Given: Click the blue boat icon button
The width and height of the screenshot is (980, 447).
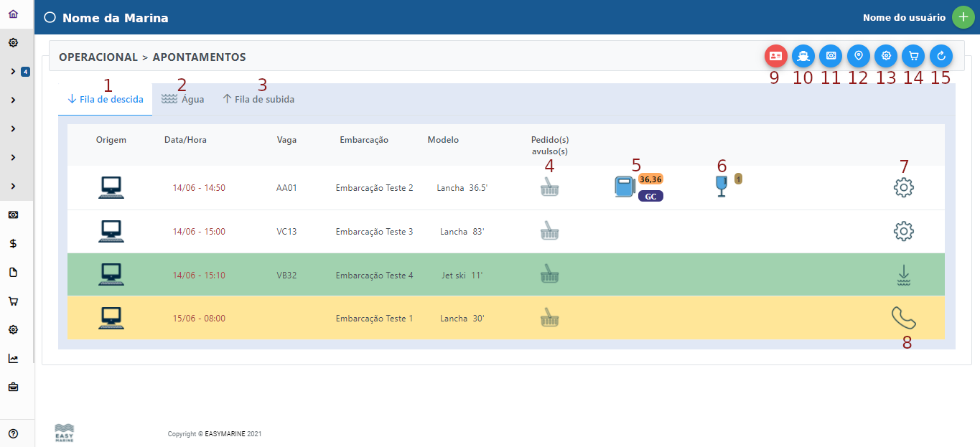Looking at the screenshot, I should pyautogui.click(x=803, y=55).
